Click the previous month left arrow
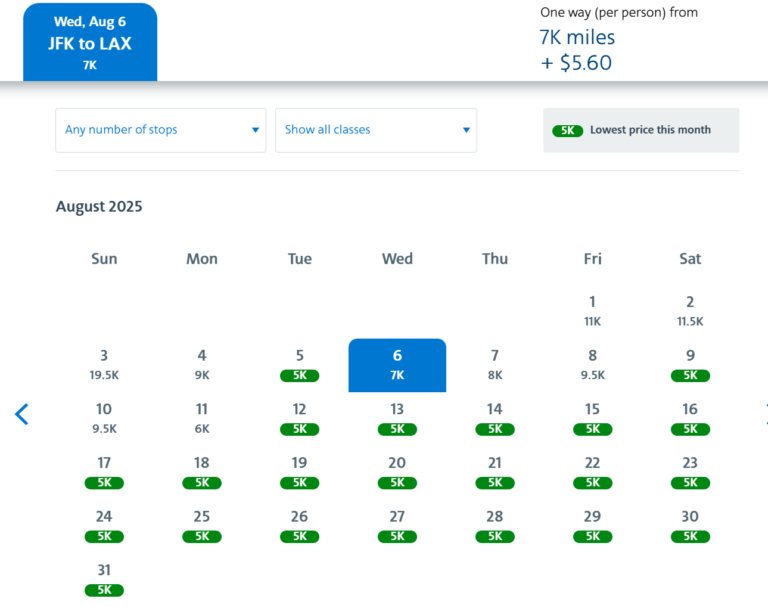 pyautogui.click(x=22, y=414)
